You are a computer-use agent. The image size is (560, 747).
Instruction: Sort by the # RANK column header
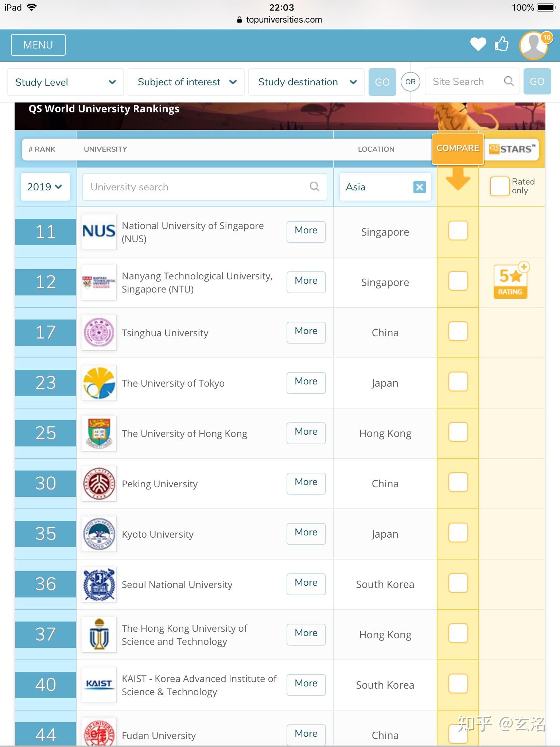[x=42, y=149]
